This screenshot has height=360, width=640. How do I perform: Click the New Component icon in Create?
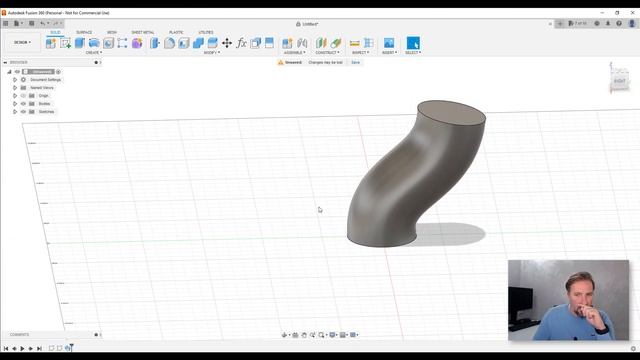click(51, 43)
